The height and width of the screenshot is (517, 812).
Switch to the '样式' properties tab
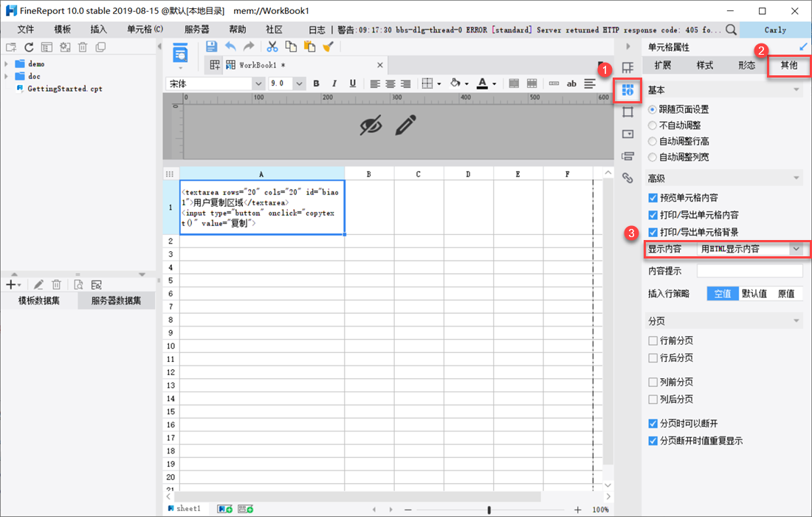click(x=704, y=65)
